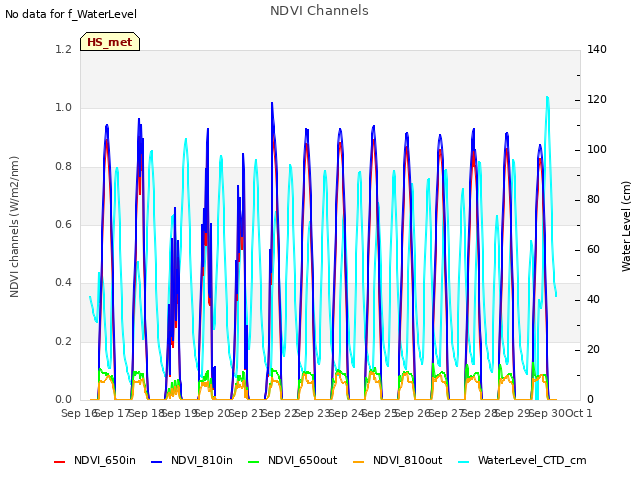Click the 40 right y-axis tick label
Viewport: 640px width, 480px height.
pyautogui.click(x=593, y=300)
